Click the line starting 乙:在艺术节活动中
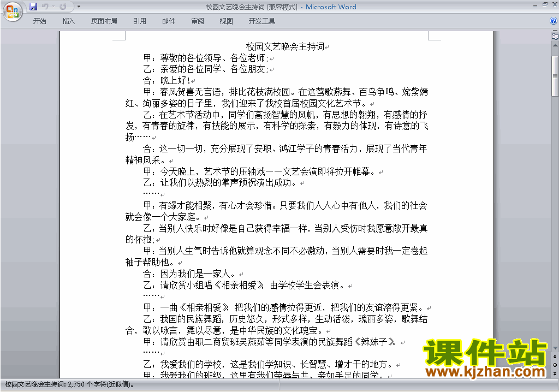The height and width of the screenshot is (392, 559). [285, 115]
